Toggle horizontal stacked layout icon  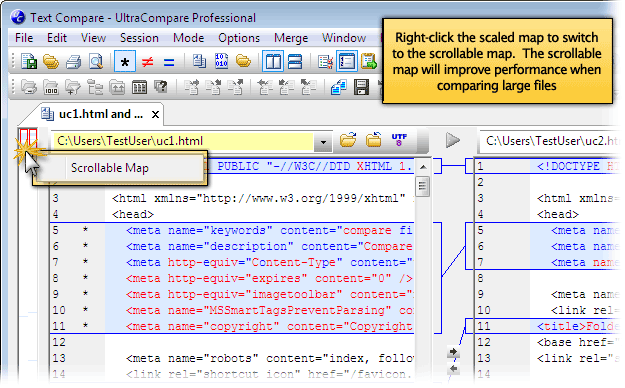(x=295, y=62)
